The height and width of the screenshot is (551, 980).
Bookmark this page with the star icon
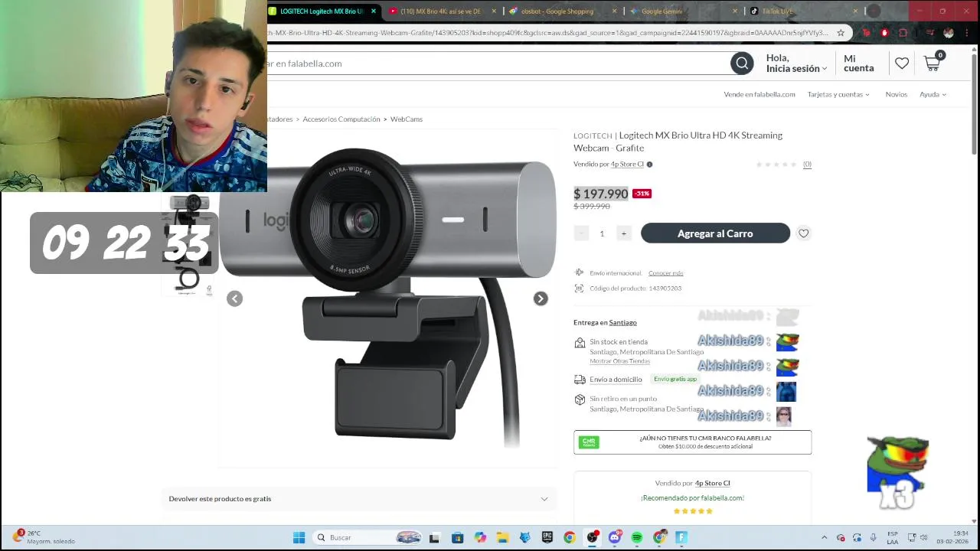(x=841, y=33)
